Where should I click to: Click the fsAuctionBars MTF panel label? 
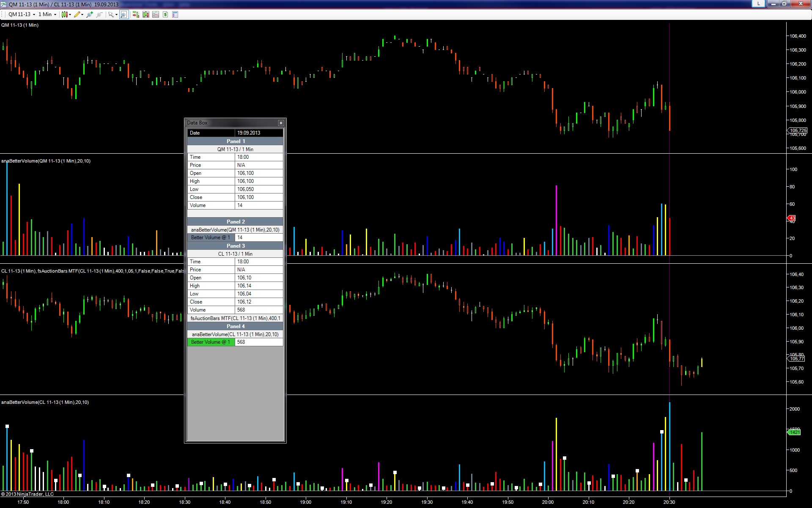point(92,271)
